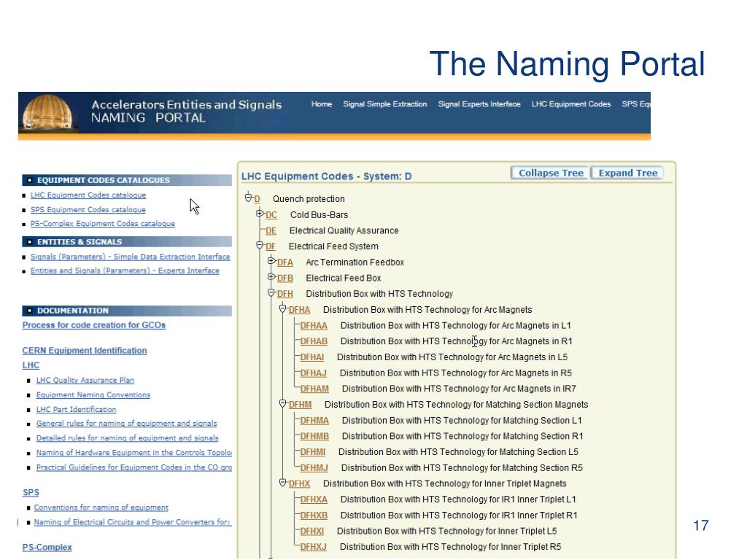Click the Collapse Tree button
This screenshot has height=560, width=747.
550,173
